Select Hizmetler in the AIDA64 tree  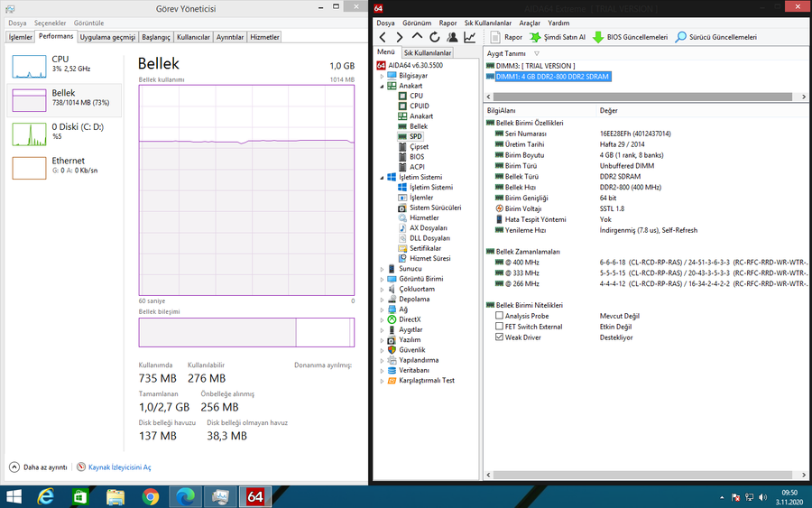424,218
